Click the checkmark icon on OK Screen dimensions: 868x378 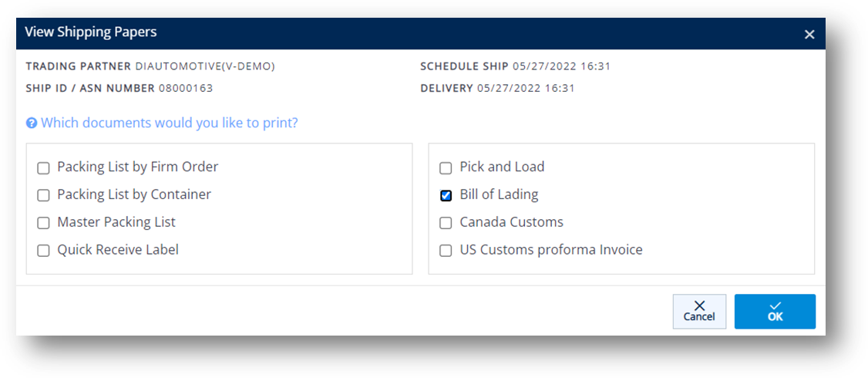point(775,306)
